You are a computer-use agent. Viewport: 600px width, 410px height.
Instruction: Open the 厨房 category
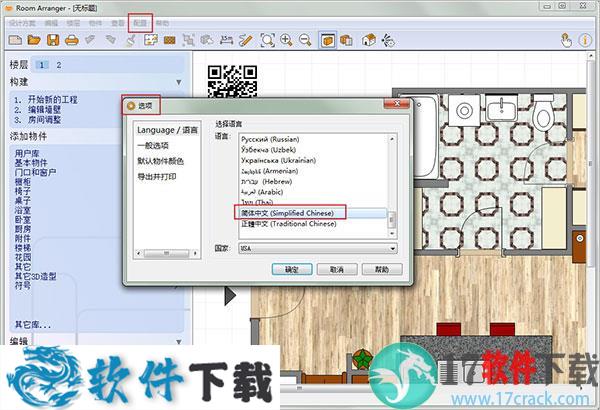23,229
